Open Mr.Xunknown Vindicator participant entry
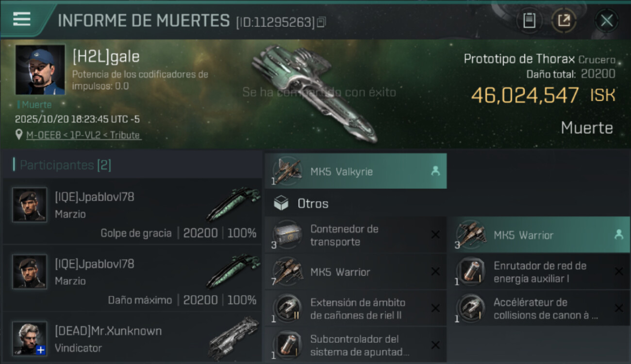This screenshot has width=631, height=364. pos(133,338)
